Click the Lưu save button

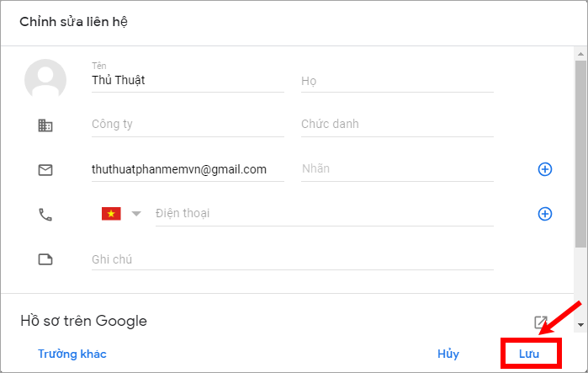click(x=529, y=354)
